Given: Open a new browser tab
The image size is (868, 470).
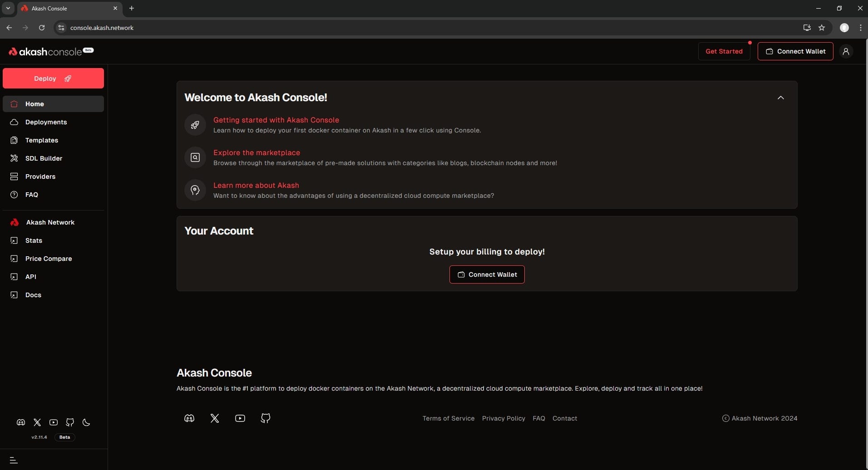Looking at the screenshot, I should [132, 8].
